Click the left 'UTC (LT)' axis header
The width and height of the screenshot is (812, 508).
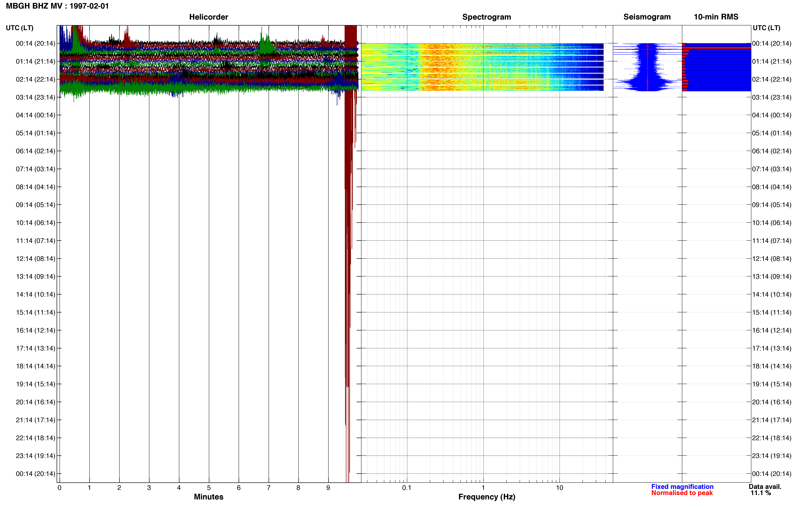(x=19, y=28)
